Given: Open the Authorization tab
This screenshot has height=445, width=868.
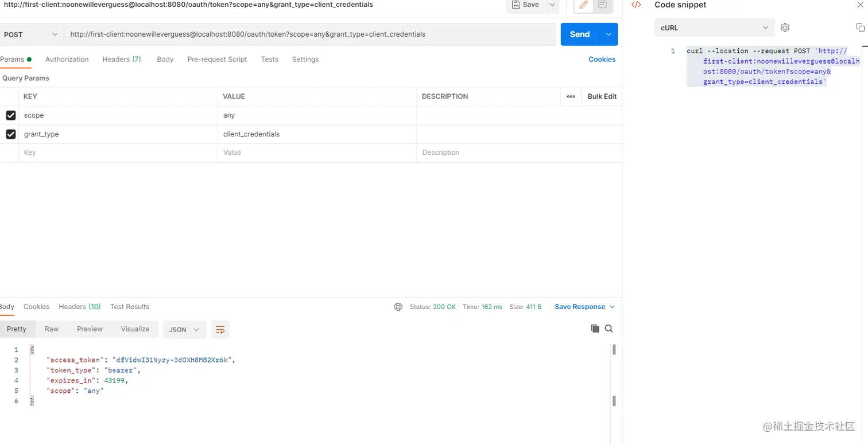Looking at the screenshot, I should (67, 60).
